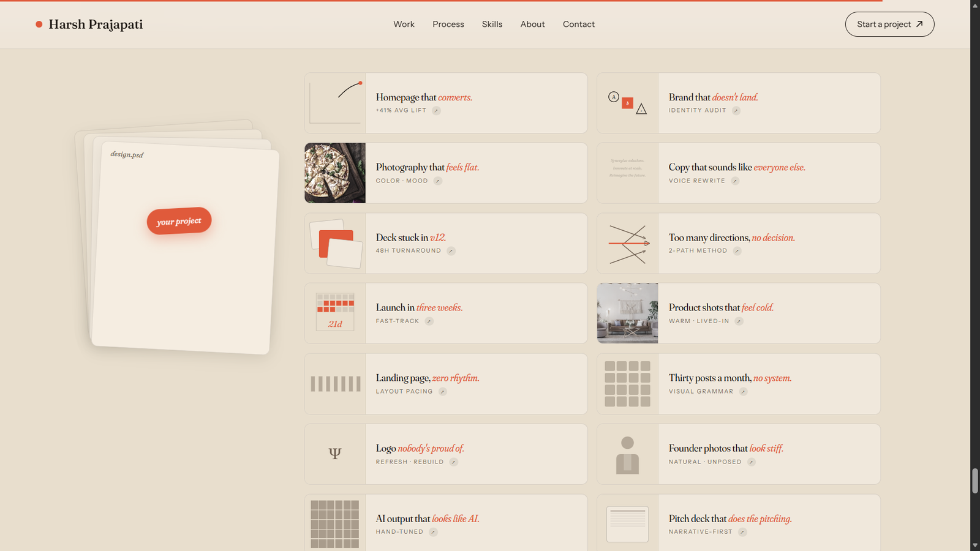Click the orange dot logo beside Harsh Prajapati
980x551 pixels.
pyautogui.click(x=39, y=24)
